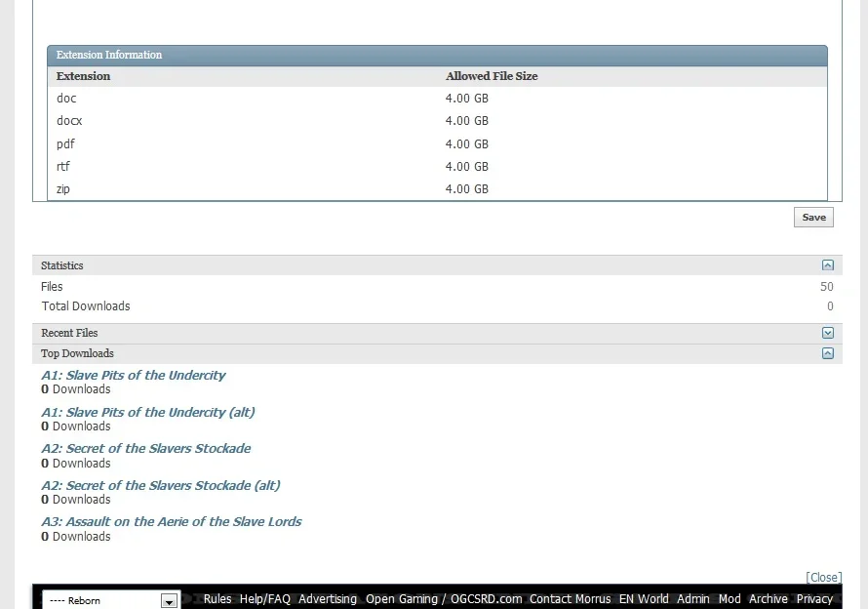Image resolution: width=868 pixels, height=609 pixels.
Task: Visit Open Gaming / OGCSRD.com link
Action: click(x=444, y=599)
